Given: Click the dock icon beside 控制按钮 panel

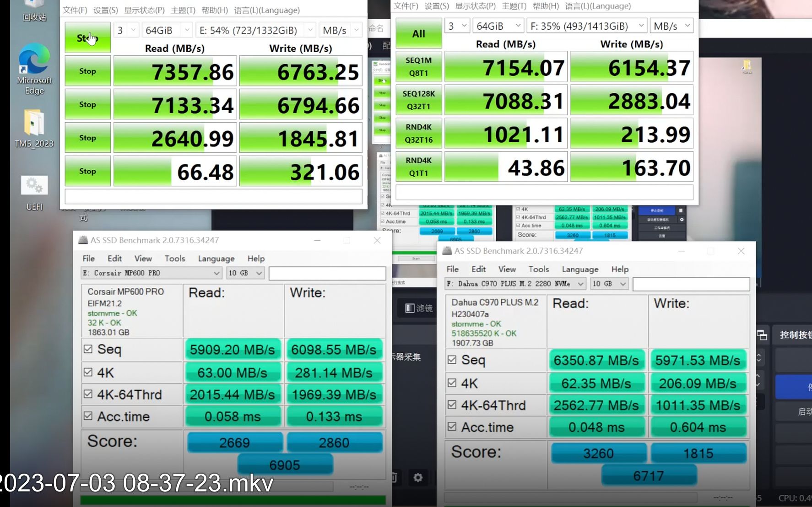Looking at the screenshot, I should point(762,335).
